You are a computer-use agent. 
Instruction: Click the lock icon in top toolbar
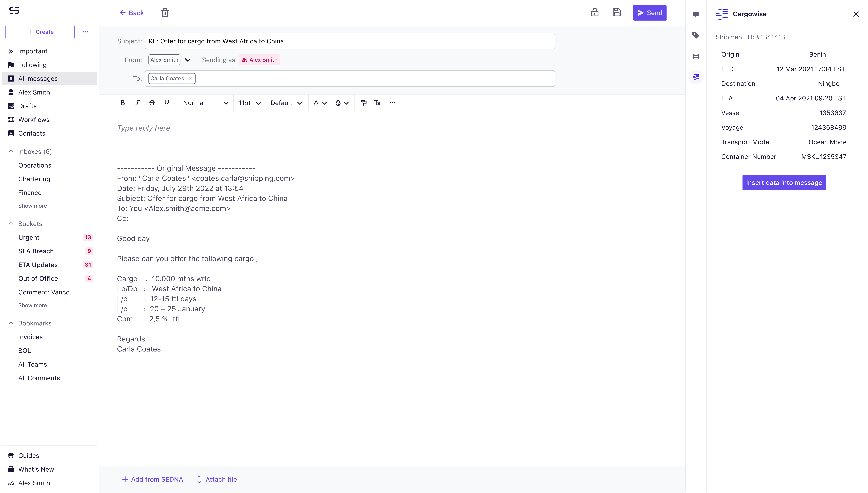click(595, 13)
